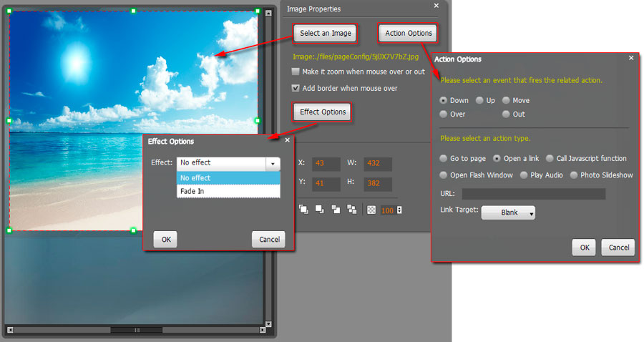This screenshot has width=644, height=342.
Task: Click the third layer-order icon from the left
Action: click(336, 210)
